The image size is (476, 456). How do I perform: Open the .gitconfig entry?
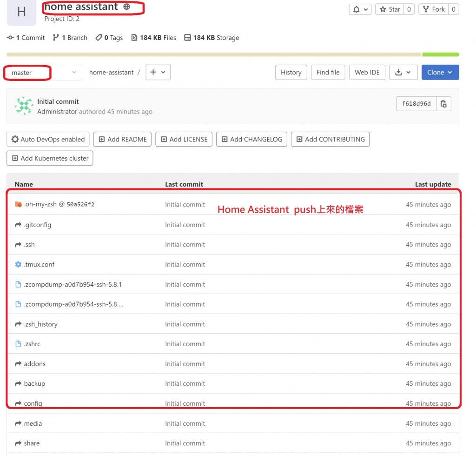pyautogui.click(x=38, y=225)
